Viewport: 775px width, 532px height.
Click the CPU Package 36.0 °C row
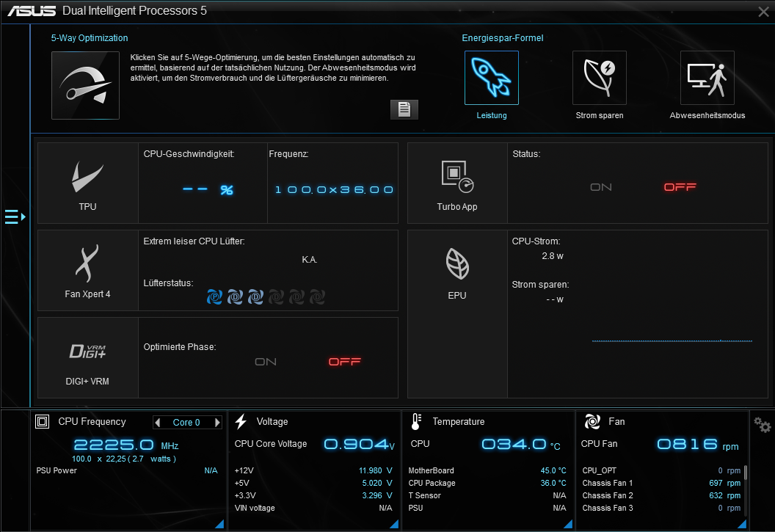(x=487, y=483)
